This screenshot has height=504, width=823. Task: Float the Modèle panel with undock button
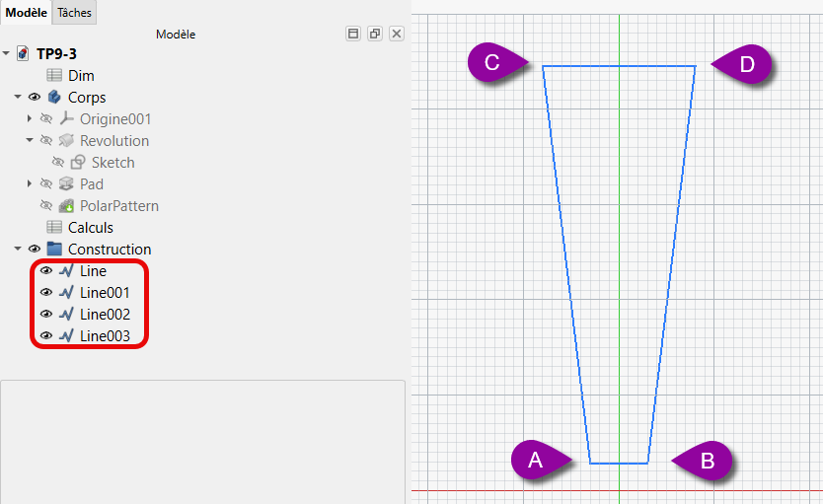(375, 34)
